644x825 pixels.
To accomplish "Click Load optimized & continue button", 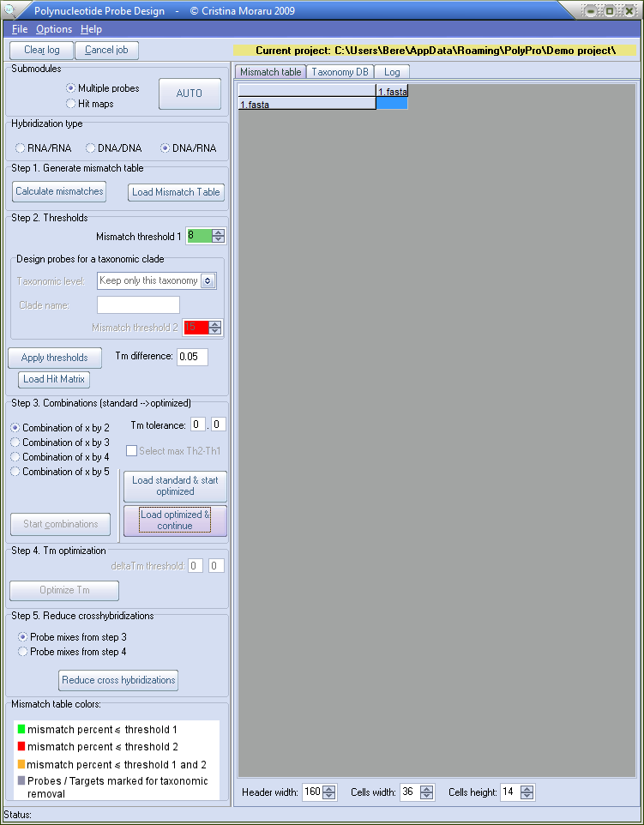I will (x=175, y=521).
